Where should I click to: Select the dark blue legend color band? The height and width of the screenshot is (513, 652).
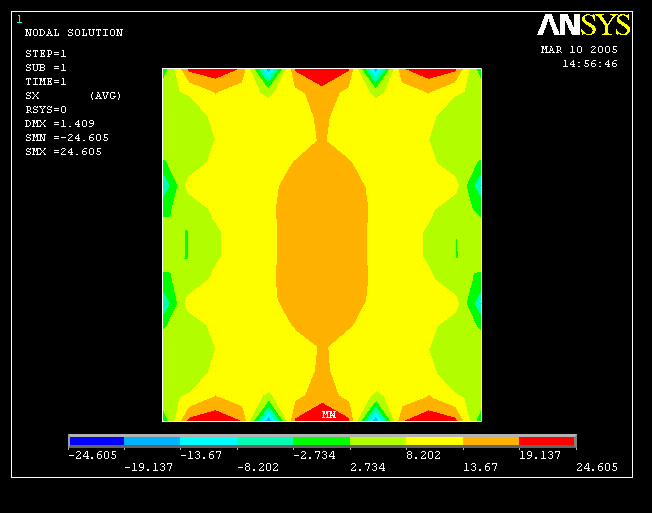pos(96,440)
